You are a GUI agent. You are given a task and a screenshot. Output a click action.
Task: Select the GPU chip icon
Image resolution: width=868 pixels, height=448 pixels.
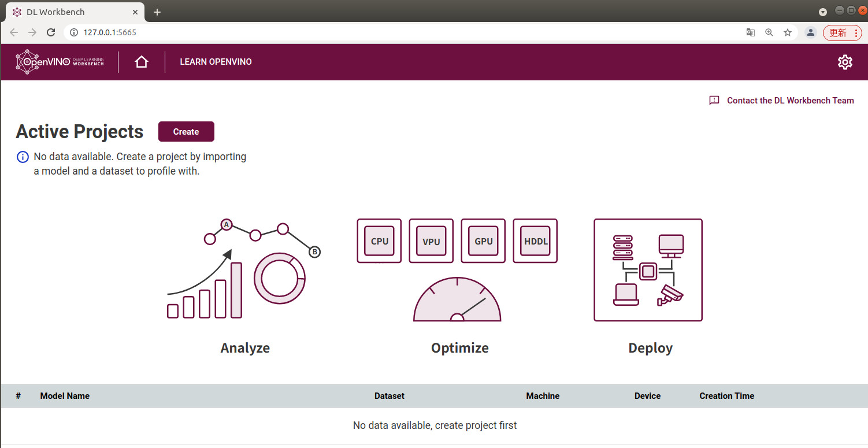click(483, 241)
